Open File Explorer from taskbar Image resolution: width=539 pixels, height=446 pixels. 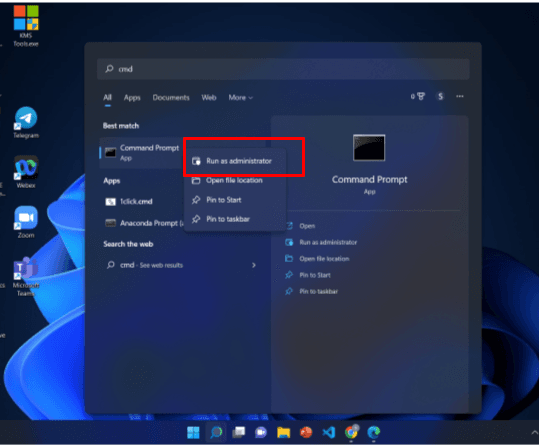[284, 432]
